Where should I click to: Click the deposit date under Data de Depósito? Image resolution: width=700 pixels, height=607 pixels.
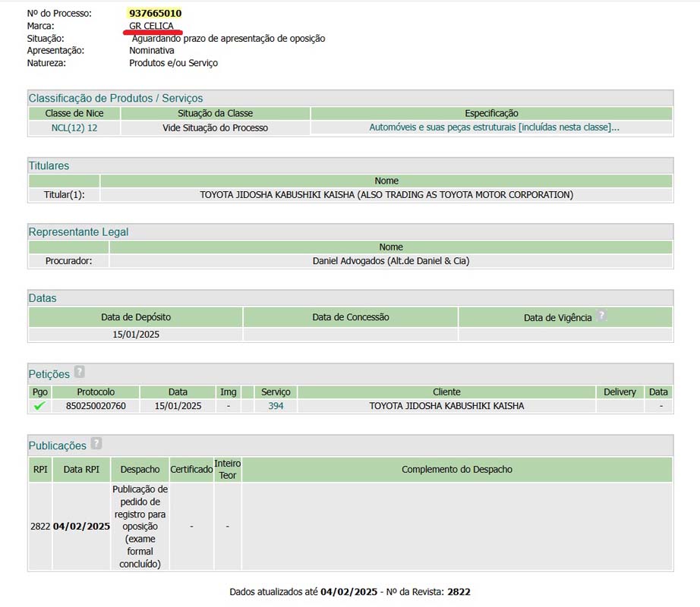(136, 334)
